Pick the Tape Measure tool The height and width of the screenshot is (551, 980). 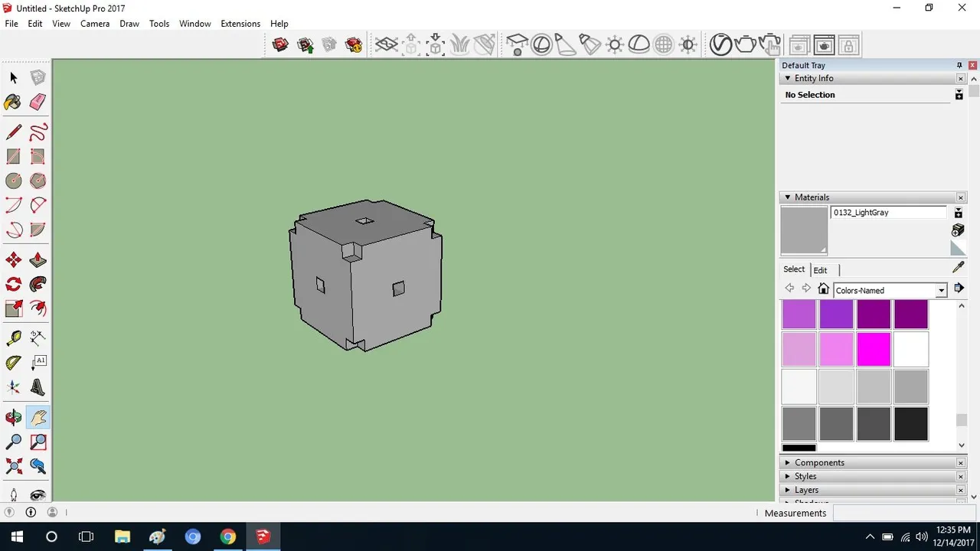[x=13, y=338]
